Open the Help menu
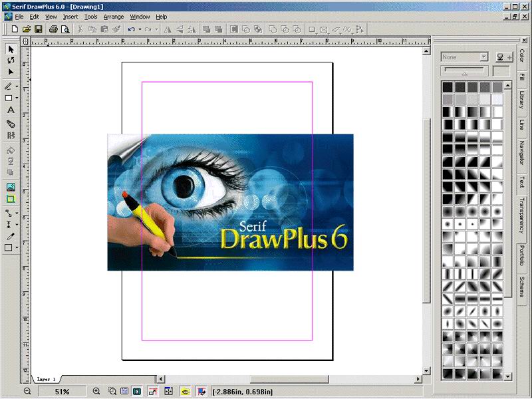 click(161, 16)
